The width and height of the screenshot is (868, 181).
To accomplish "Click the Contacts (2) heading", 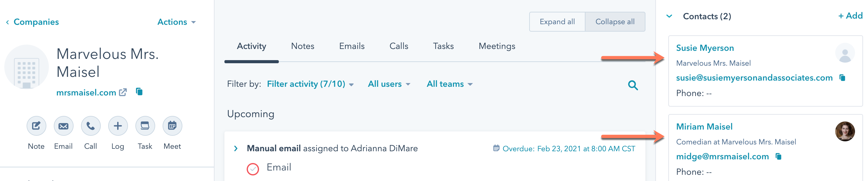I will (707, 16).
